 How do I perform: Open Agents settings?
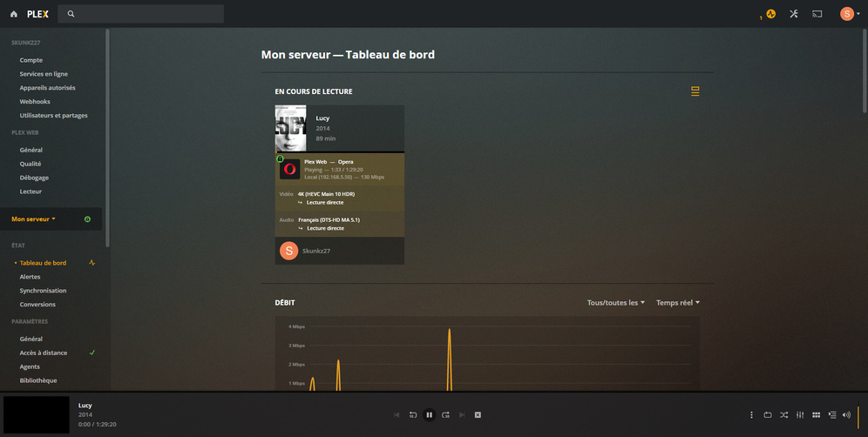point(30,366)
